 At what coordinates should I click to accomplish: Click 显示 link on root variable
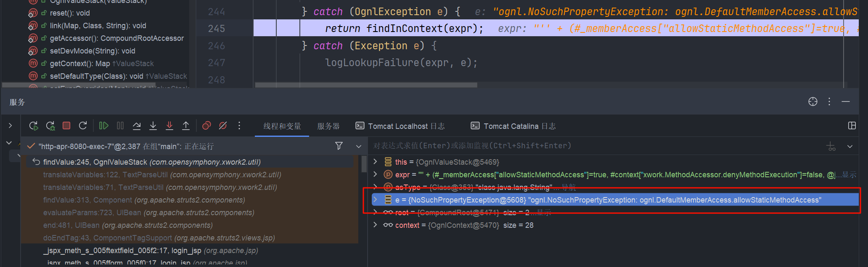[x=544, y=213]
